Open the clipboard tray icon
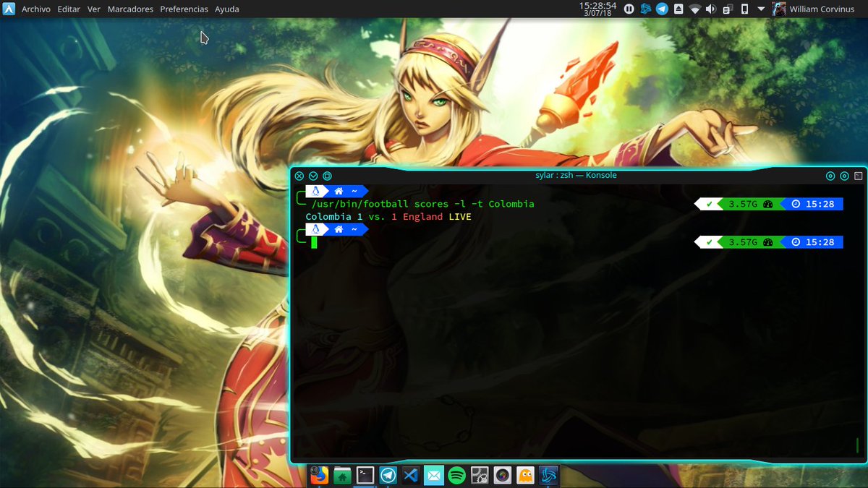 (x=728, y=9)
